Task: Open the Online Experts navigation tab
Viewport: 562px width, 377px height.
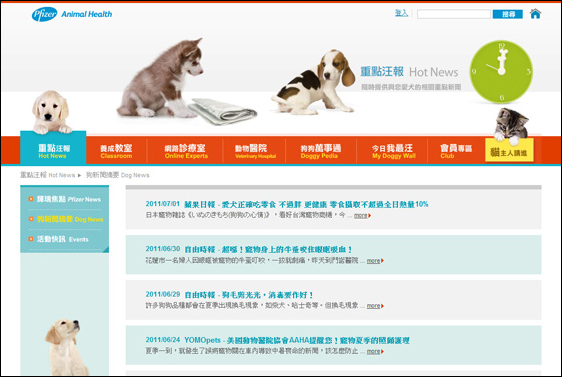Action: [x=185, y=151]
